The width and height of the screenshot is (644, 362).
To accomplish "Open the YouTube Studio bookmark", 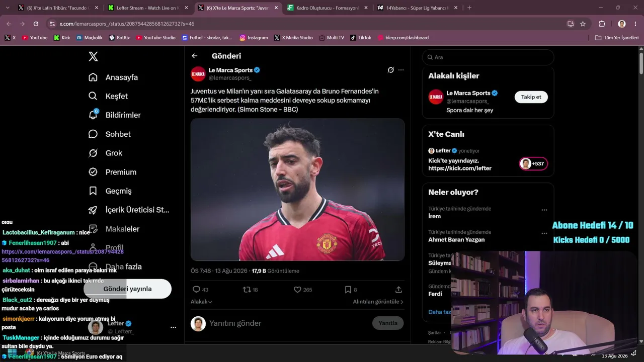I will click(155, 38).
